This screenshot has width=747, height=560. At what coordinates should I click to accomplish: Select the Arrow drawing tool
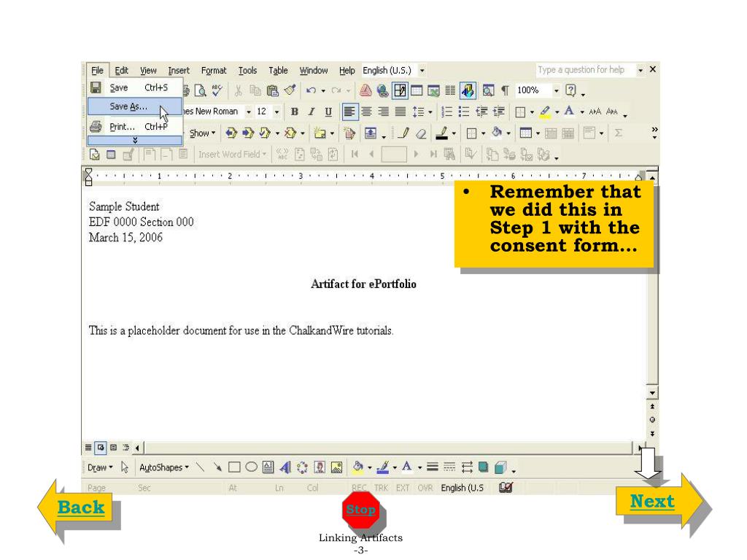pos(217,467)
